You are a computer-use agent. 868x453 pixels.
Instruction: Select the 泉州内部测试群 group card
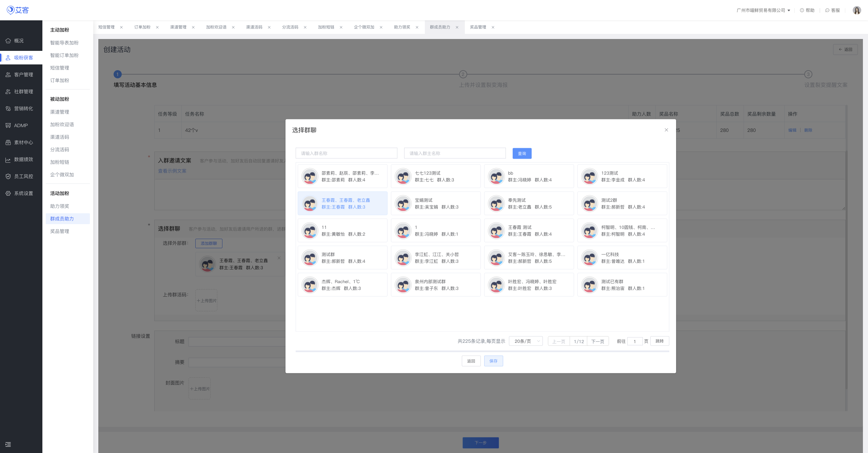pos(435,285)
